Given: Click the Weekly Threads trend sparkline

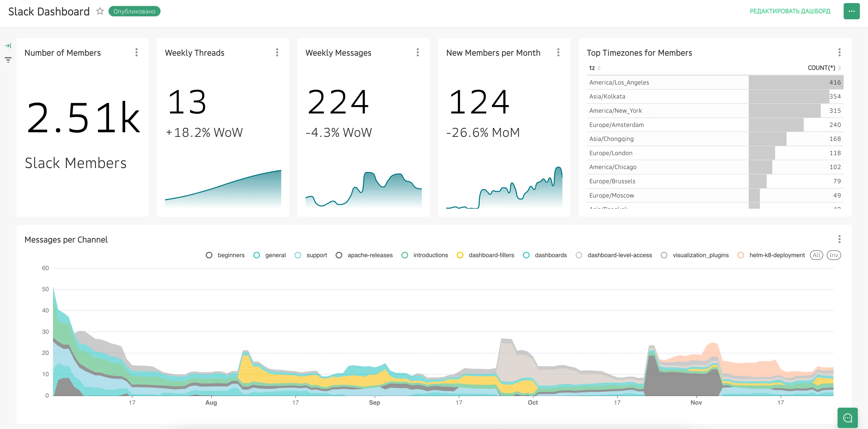Looking at the screenshot, I should click(223, 189).
